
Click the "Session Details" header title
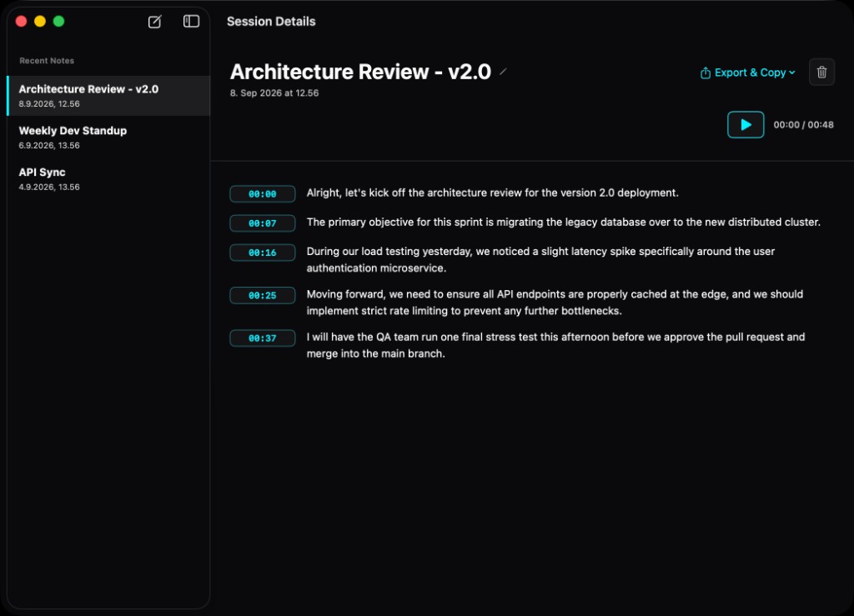[x=271, y=21]
